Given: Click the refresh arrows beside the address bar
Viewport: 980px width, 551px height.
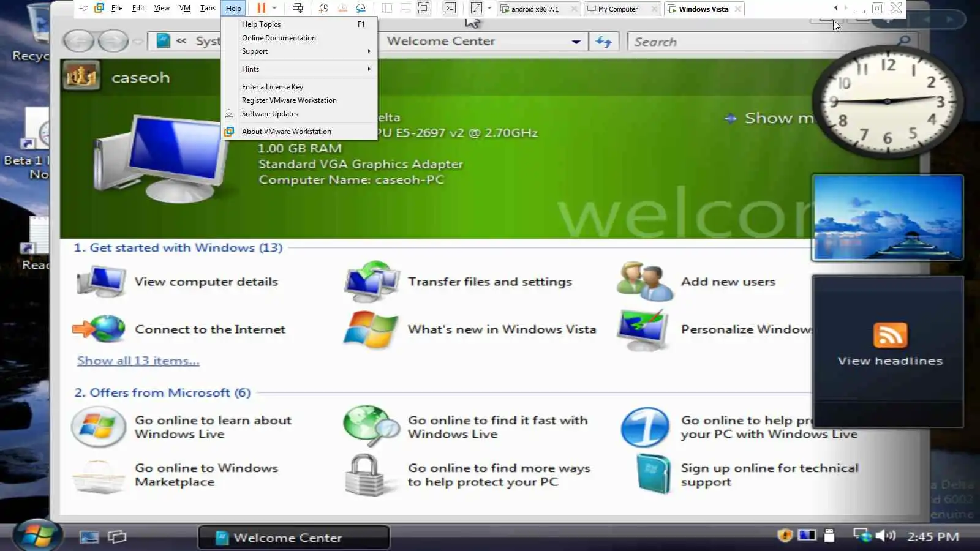Looking at the screenshot, I should tap(604, 42).
